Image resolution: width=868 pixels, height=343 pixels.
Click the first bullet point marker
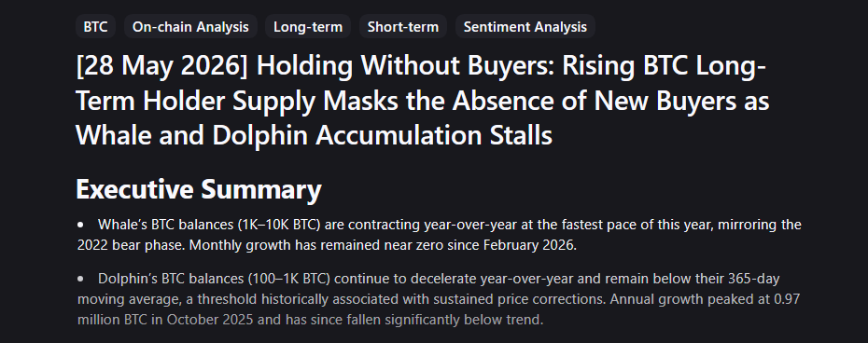(81, 225)
